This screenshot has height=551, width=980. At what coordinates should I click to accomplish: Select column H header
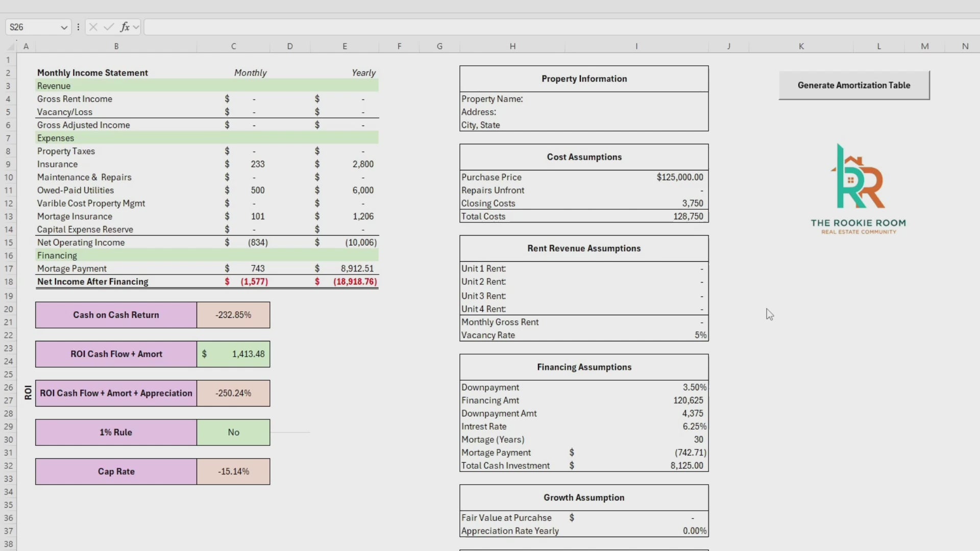point(512,46)
